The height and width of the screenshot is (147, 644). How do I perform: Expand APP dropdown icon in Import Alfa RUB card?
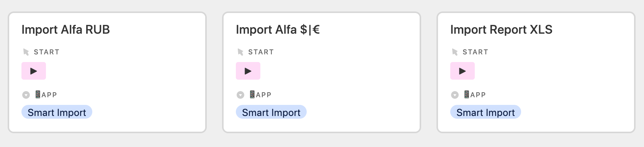(x=26, y=95)
